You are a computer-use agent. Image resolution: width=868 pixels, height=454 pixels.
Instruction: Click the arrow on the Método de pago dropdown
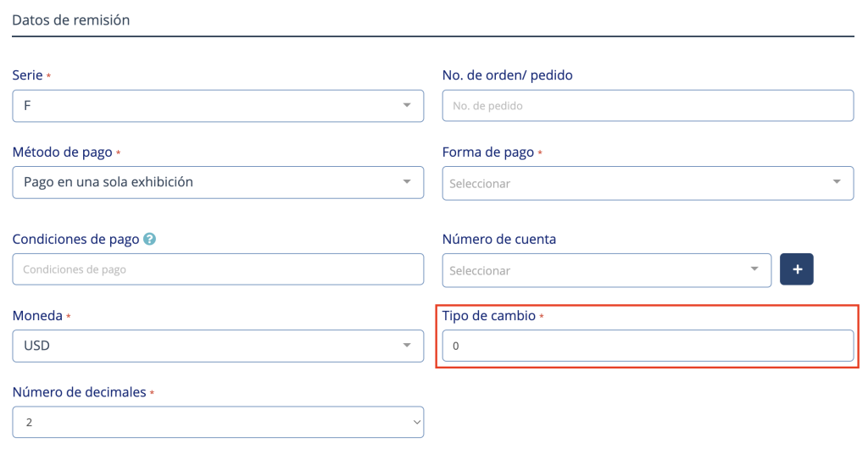(x=407, y=182)
